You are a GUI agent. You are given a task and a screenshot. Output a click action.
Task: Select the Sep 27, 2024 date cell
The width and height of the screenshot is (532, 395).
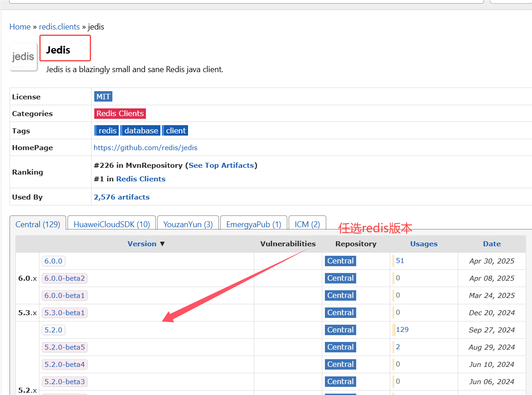coord(492,330)
